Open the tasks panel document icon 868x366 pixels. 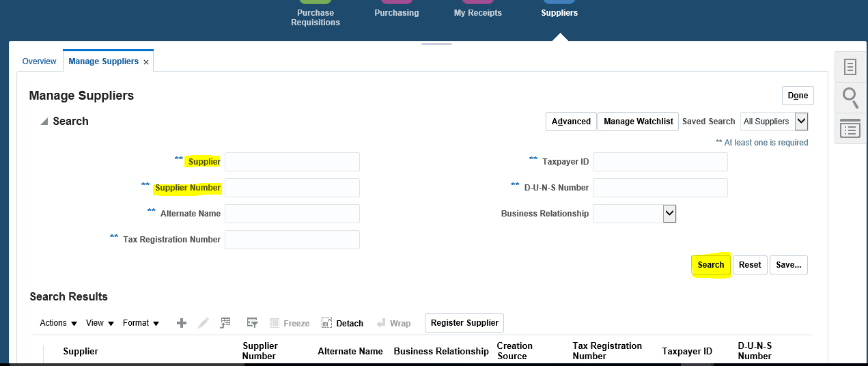(850, 67)
